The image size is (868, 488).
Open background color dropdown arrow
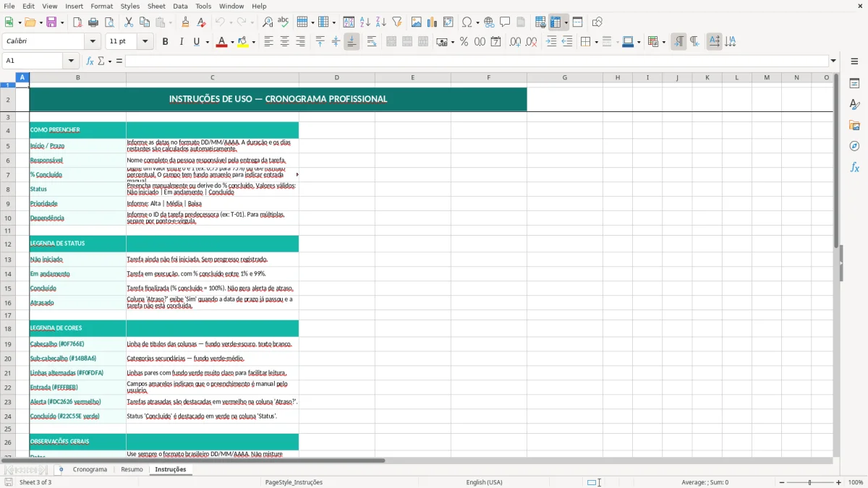(x=253, y=42)
